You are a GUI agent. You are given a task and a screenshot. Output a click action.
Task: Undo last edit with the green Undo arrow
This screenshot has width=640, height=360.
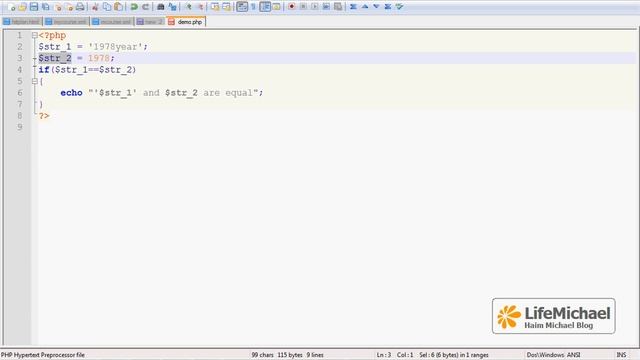tap(133, 7)
